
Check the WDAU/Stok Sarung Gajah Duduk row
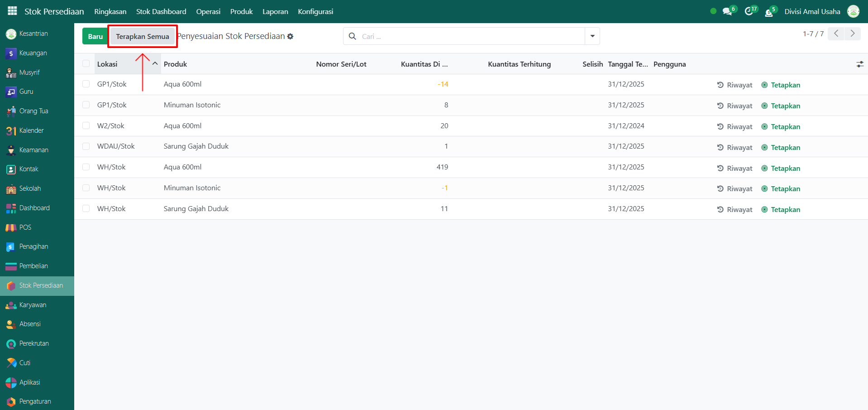point(86,146)
